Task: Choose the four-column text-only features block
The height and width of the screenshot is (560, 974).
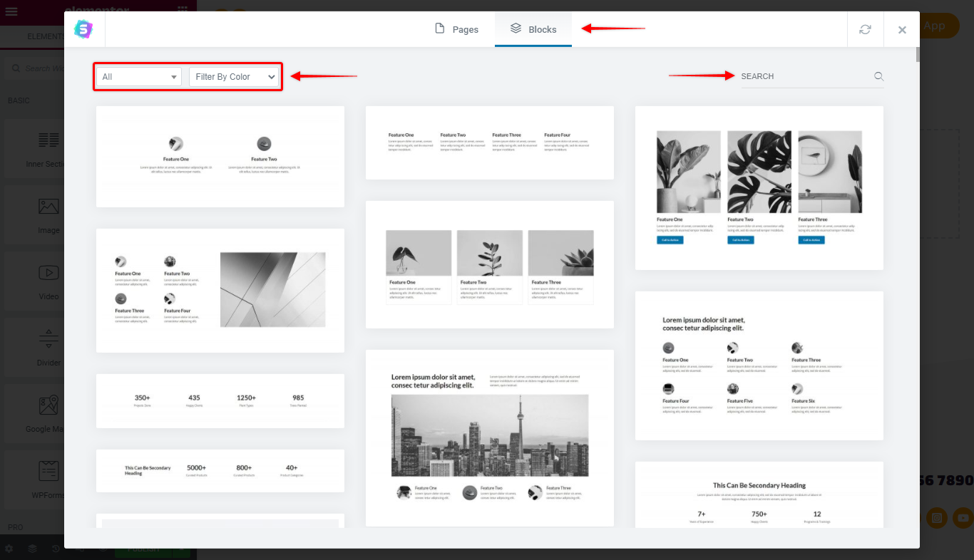Action: point(490,142)
